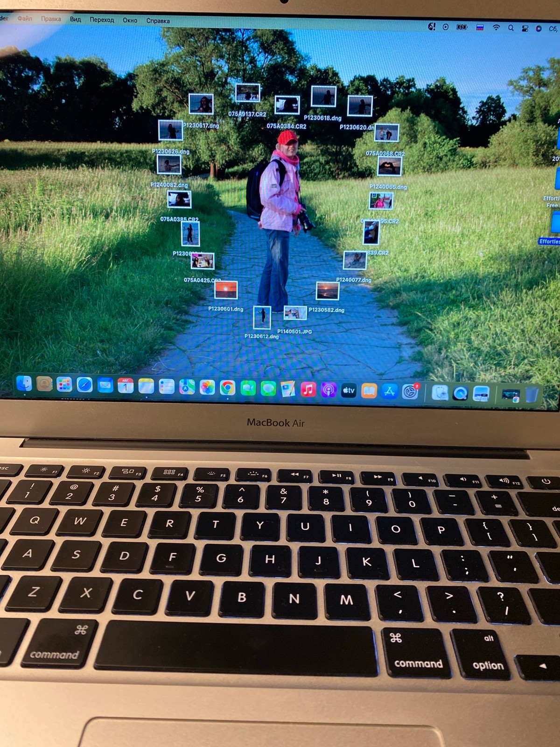Open the Podcasts app in the Dock
This screenshot has width=560, height=747.
[x=329, y=390]
